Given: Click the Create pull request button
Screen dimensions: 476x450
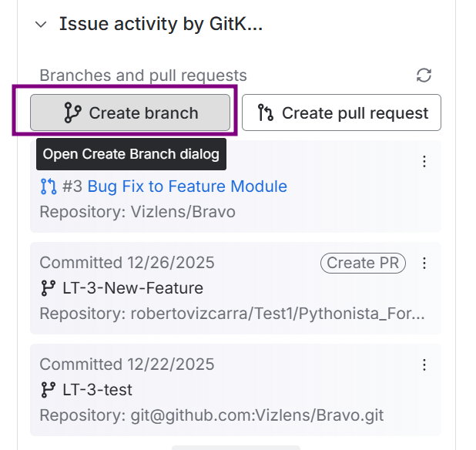Looking at the screenshot, I should tap(341, 113).
